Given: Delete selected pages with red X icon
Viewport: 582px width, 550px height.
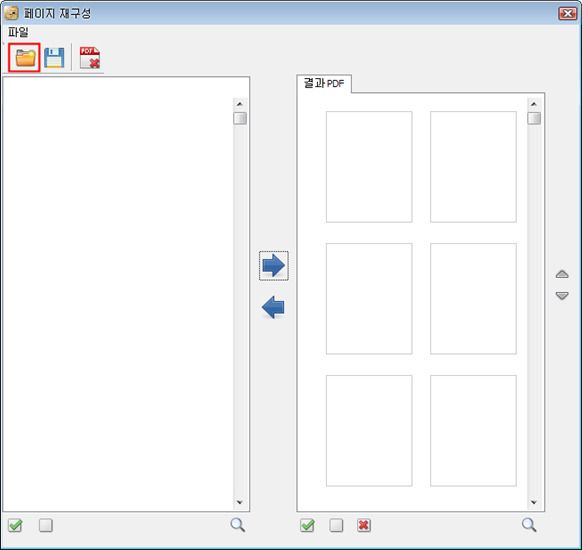Looking at the screenshot, I should tap(364, 525).
